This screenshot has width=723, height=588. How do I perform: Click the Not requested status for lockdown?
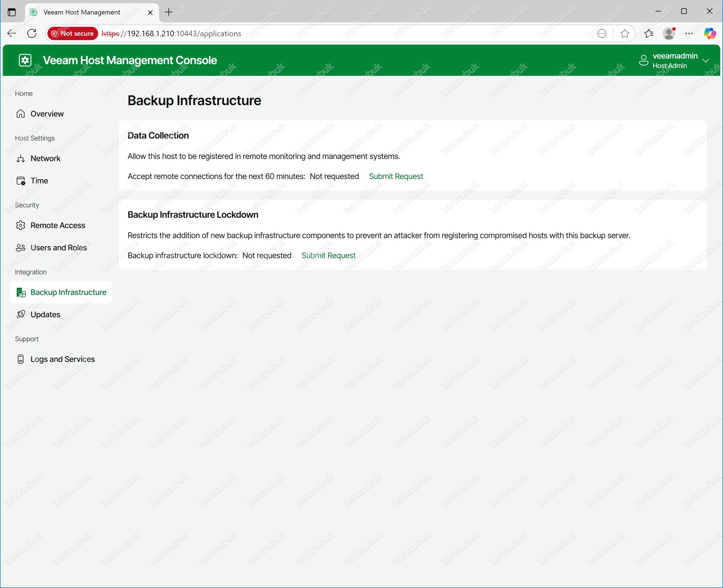267,255
